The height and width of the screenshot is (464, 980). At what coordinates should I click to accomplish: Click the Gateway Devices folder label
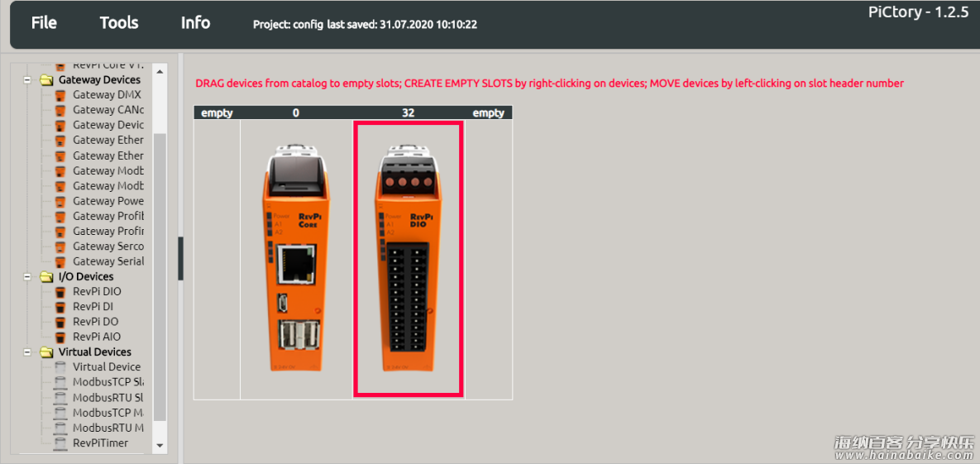tap(99, 80)
